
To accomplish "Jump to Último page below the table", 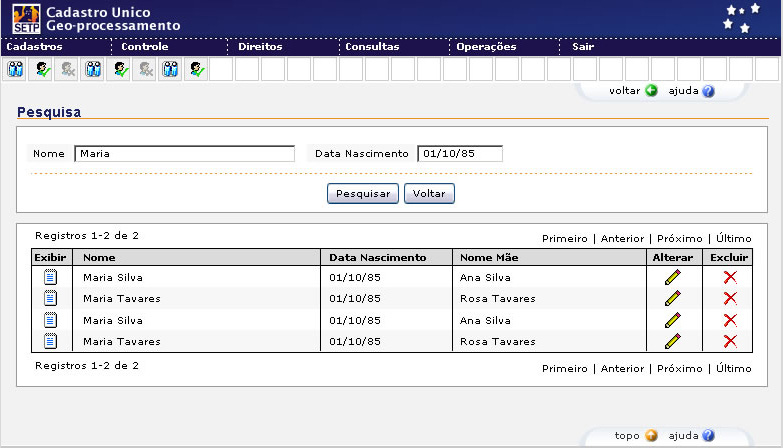I will [733, 368].
